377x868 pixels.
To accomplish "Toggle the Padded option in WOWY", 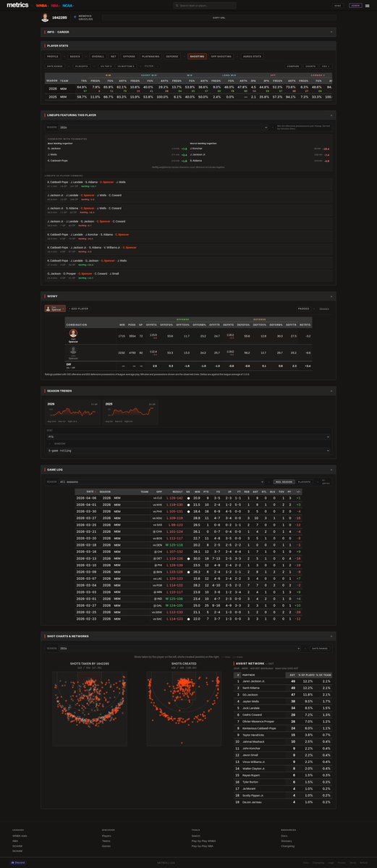I will click(x=303, y=308).
